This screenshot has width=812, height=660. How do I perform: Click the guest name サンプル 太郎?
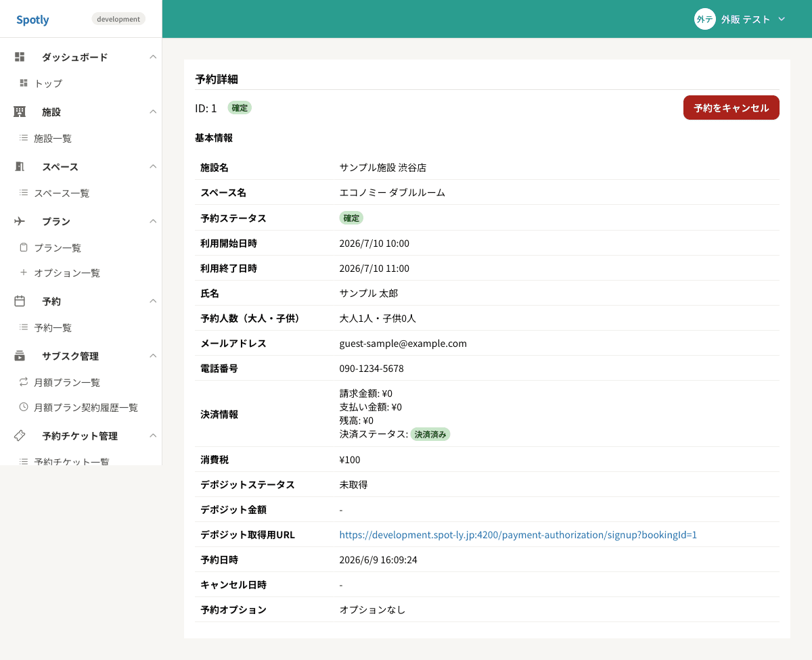369,293
